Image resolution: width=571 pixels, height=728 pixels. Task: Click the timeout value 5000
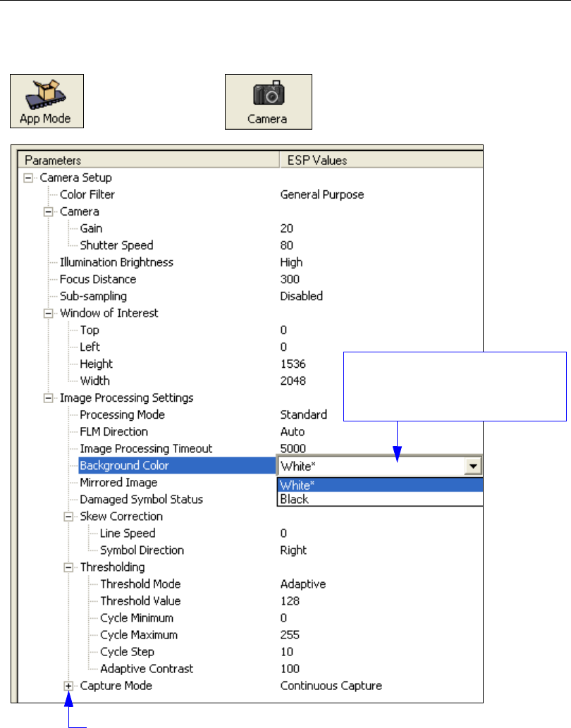pyautogui.click(x=293, y=448)
